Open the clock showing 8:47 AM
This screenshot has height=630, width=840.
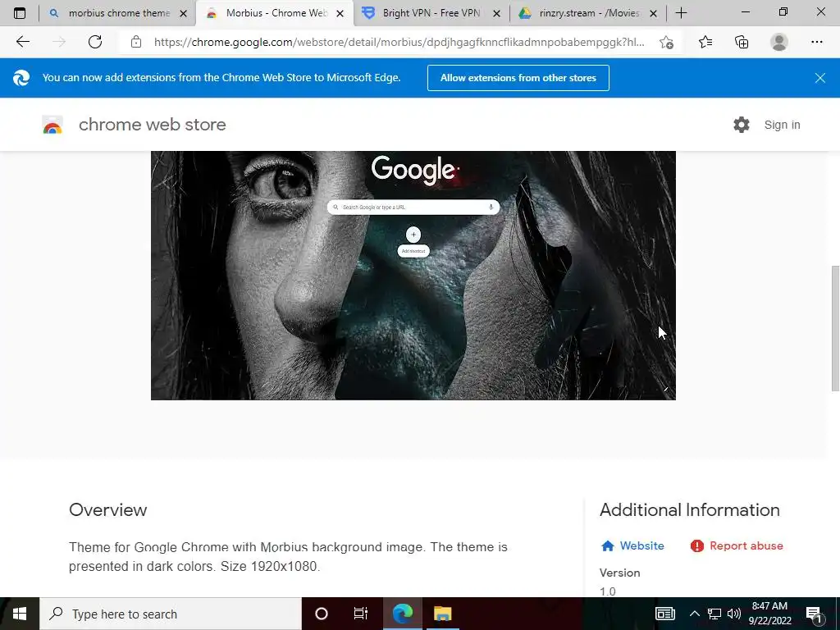[x=769, y=614]
